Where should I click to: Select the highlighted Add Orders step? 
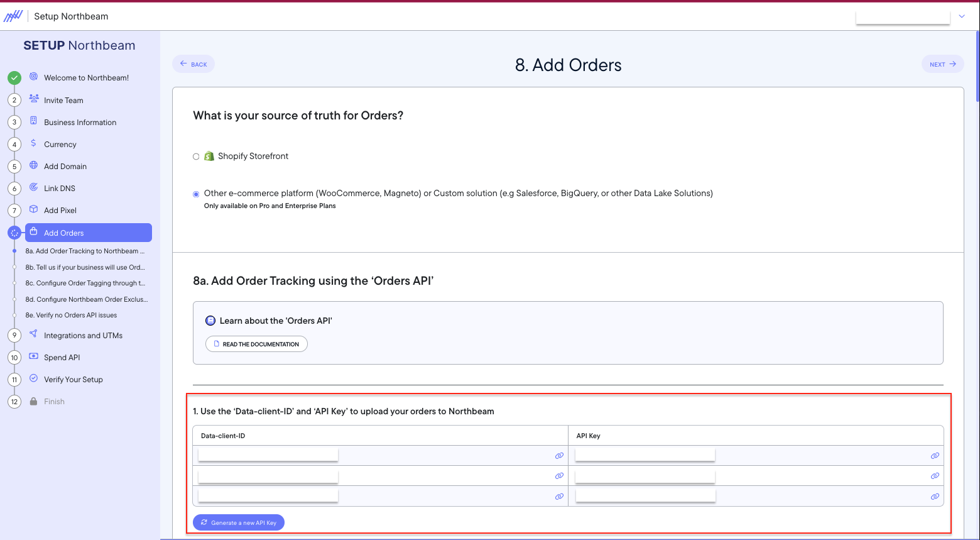point(89,233)
